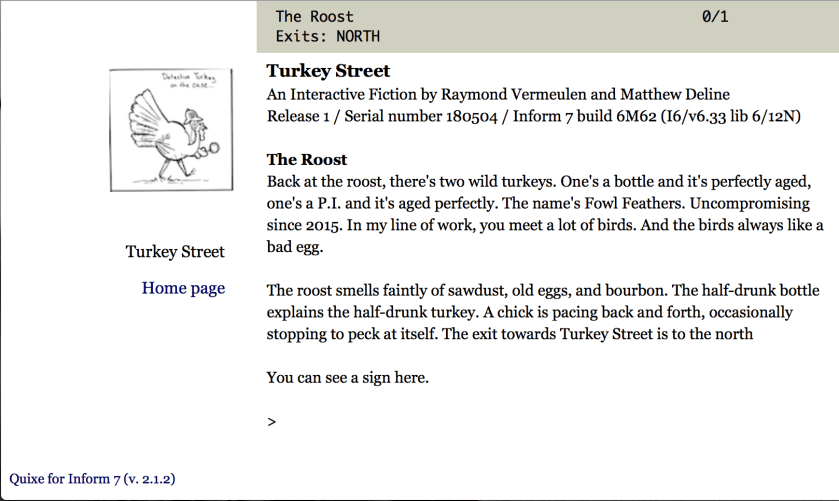The image size is (839, 501).
Task: Focus the command input after the > prompt
Action: (550, 422)
